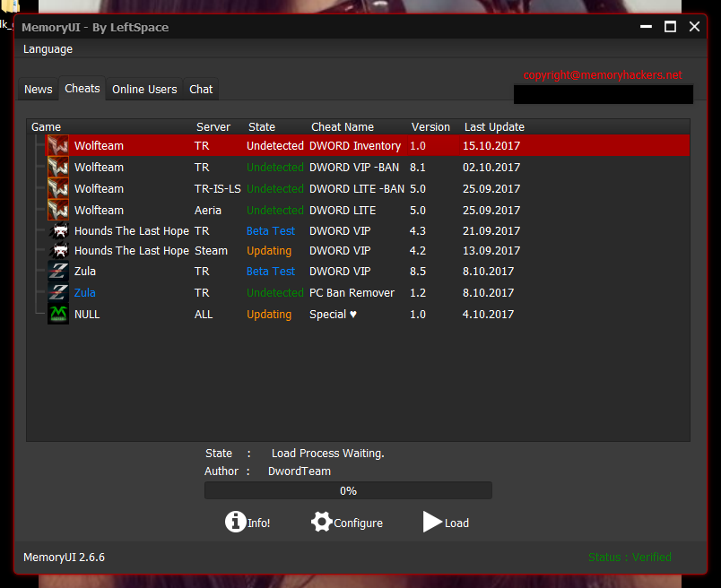Click 'Aeria' server cell
Viewport: 721px width, 588px height.
(x=208, y=210)
